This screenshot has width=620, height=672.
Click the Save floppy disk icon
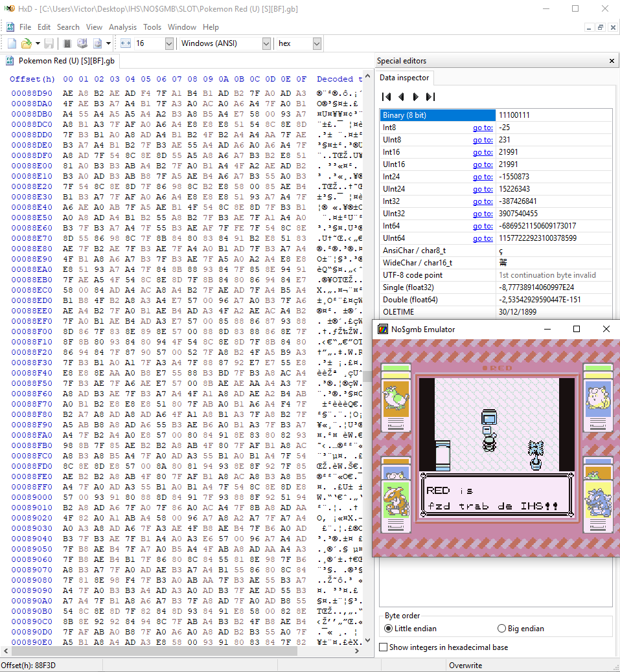(49, 43)
